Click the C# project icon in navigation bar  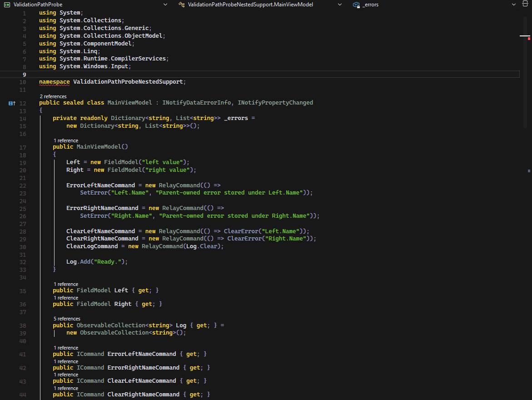point(7,5)
